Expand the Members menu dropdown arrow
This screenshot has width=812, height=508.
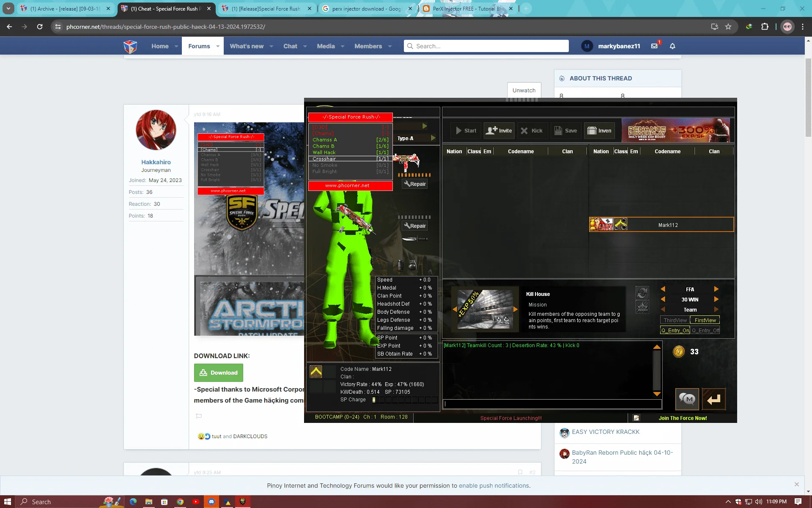point(390,46)
